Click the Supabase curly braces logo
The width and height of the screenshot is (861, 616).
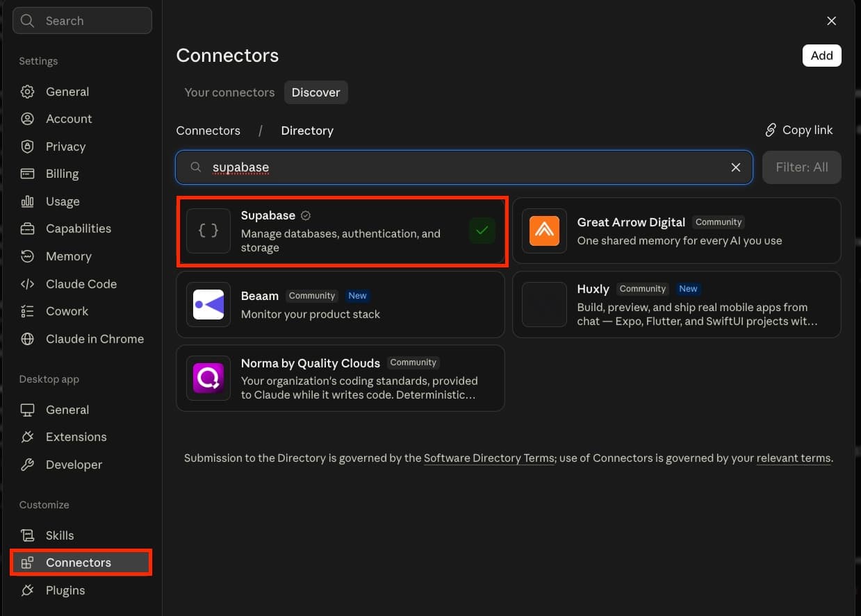point(208,231)
